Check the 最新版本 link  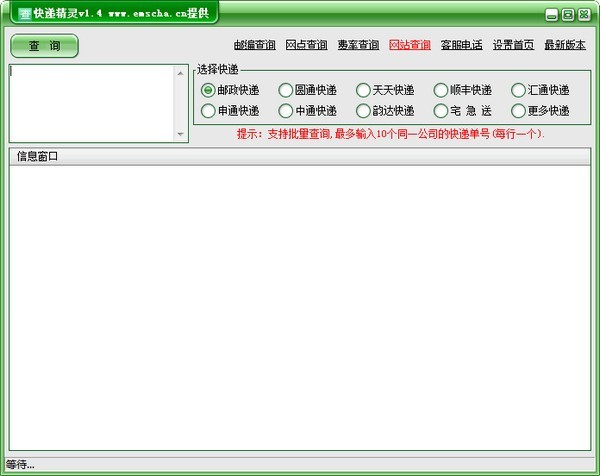[x=565, y=45]
